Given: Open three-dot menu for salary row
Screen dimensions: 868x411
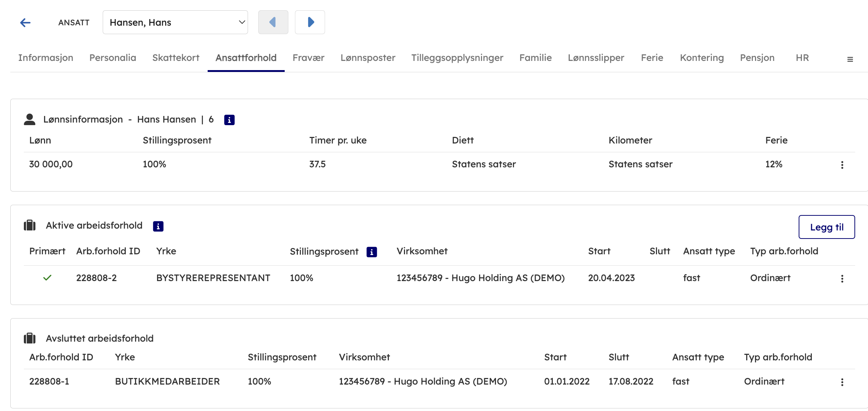Looking at the screenshot, I should tap(842, 165).
